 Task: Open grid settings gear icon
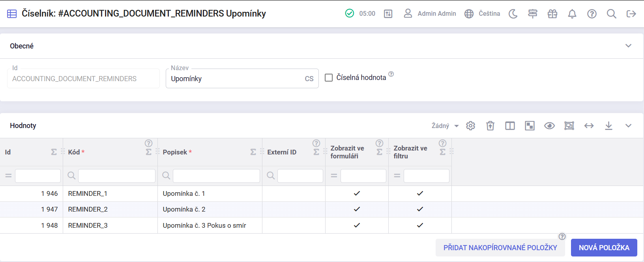click(471, 126)
